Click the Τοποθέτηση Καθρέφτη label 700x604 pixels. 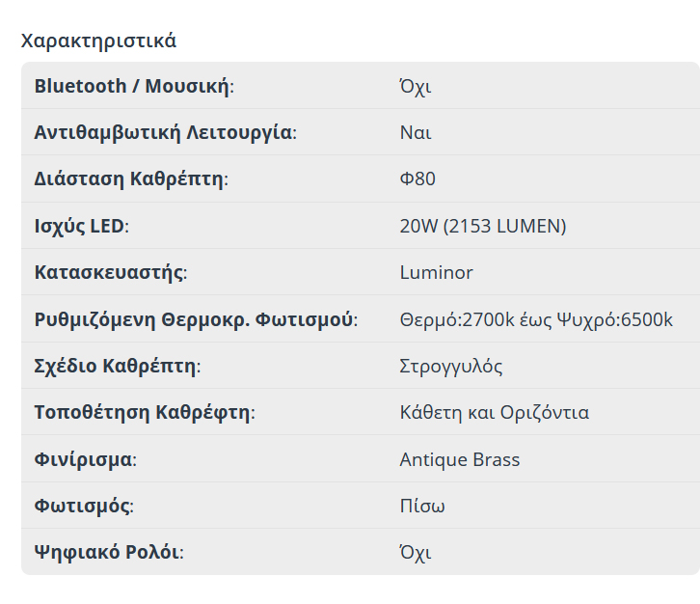[x=145, y=413]
